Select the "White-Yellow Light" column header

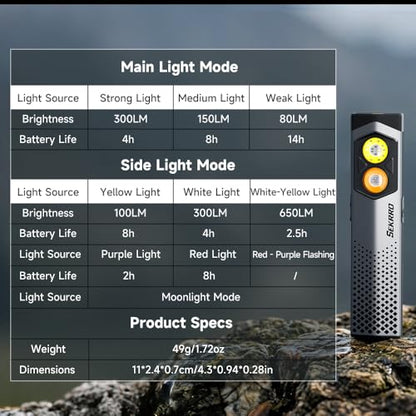(x=293, y=192)
